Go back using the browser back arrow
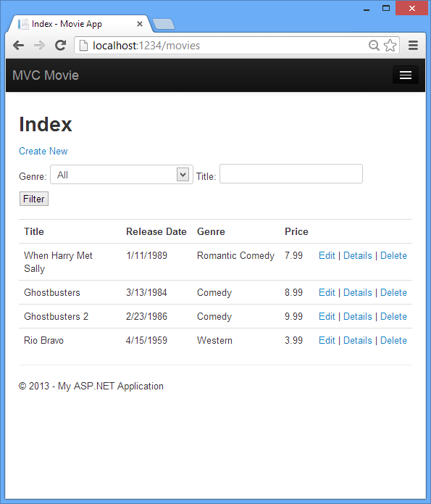Screen dimensions: 431x504 (19, 46)
